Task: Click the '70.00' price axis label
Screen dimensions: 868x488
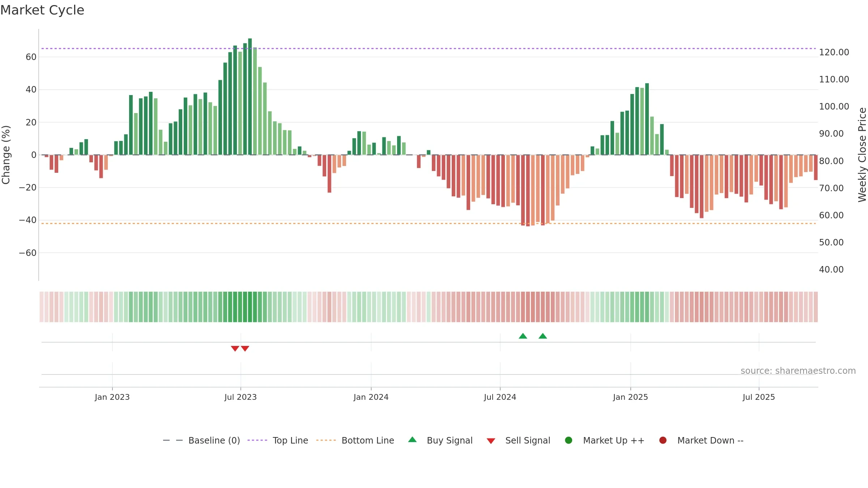Action: pos(831,188)
